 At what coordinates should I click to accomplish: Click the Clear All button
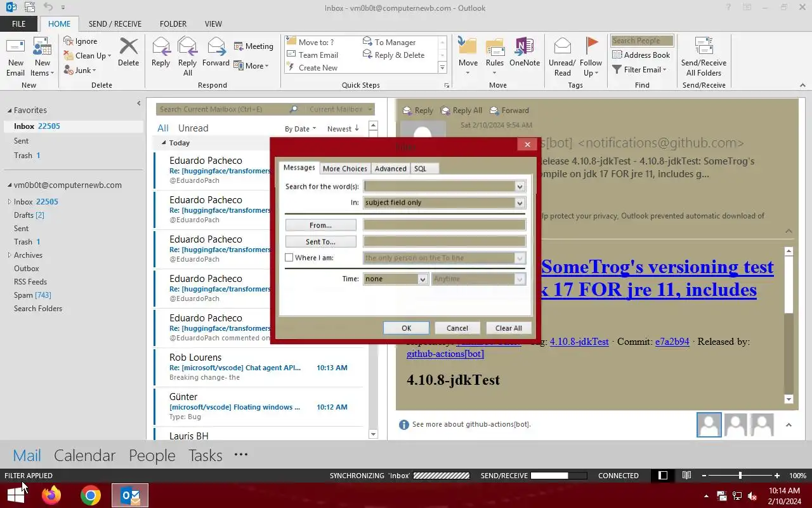[x=508, y=328]
